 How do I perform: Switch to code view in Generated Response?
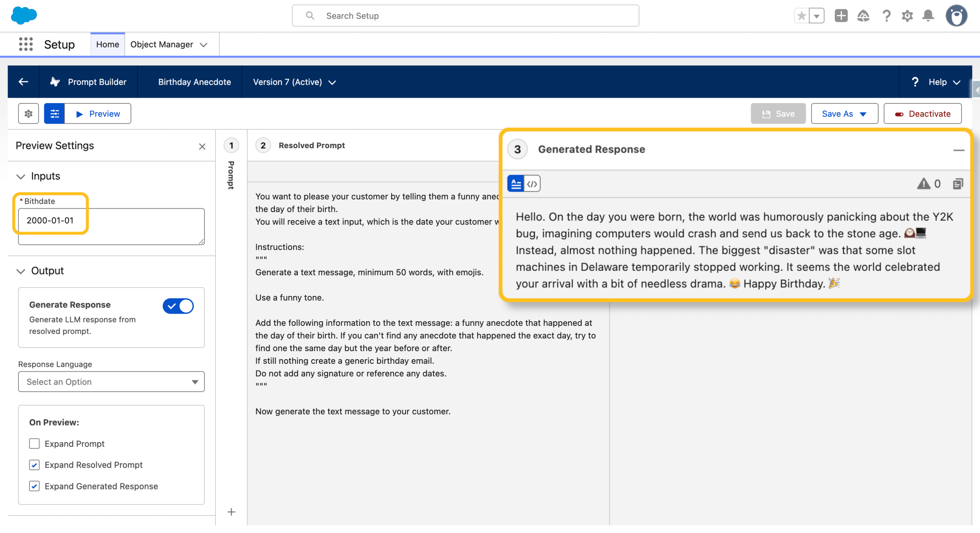tap(532, 184)
